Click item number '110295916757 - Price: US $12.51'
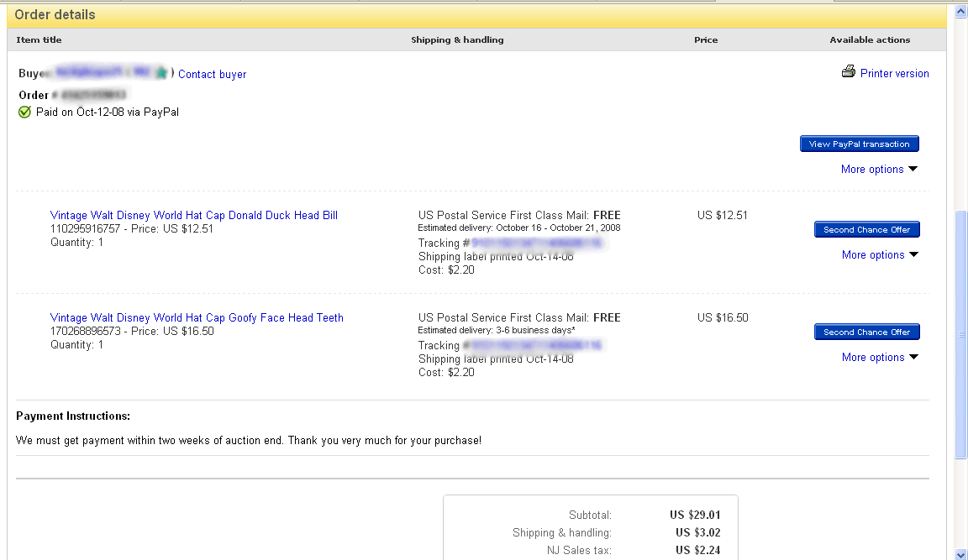The width and height of the screenshot is (968, 560). coord(131,229)
